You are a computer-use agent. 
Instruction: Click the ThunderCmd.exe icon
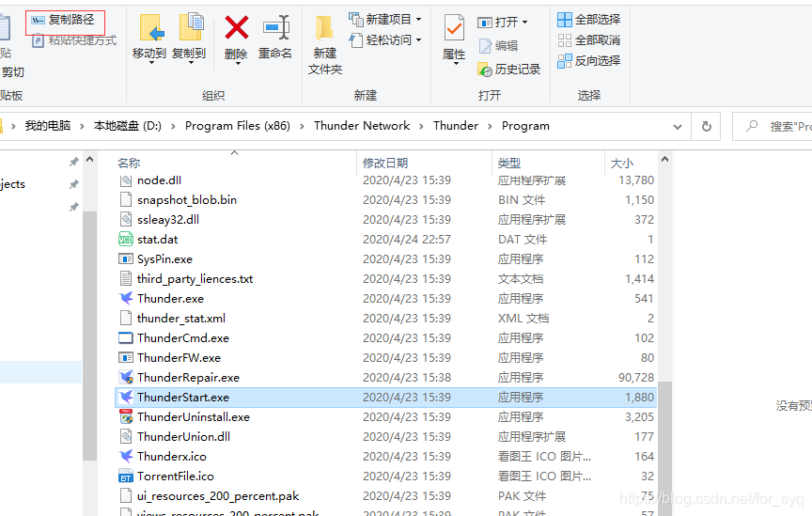click(x=126, y=337)
